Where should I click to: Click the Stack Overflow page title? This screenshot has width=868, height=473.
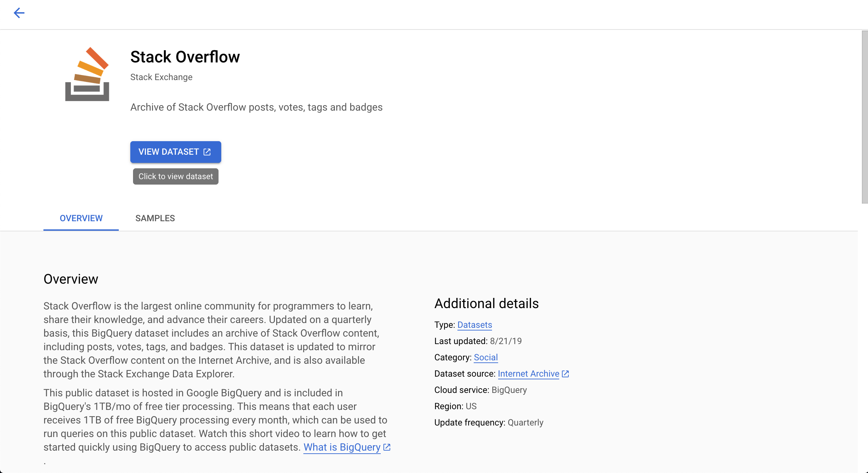(x=185, y=57)
